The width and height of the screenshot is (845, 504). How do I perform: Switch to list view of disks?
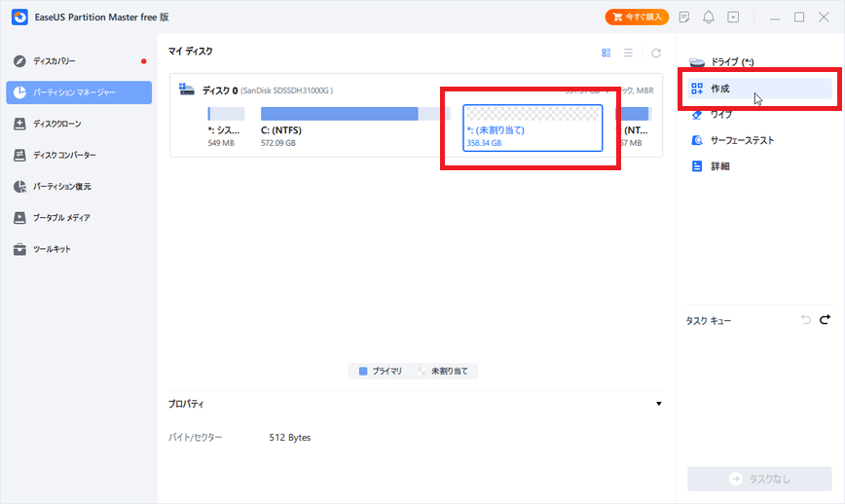pyautogui.click(x=629, y=53)
